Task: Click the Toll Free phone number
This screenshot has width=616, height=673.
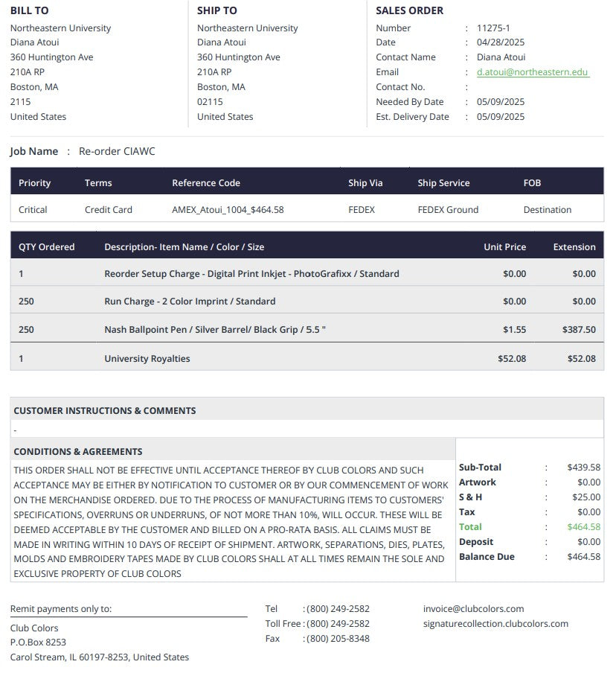Action: point(338,624)
